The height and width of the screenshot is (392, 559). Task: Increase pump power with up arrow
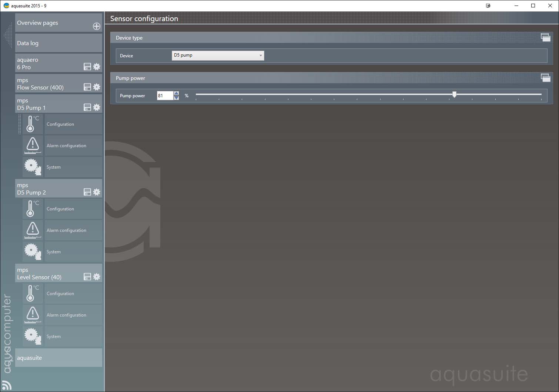[x=177, y=93]
